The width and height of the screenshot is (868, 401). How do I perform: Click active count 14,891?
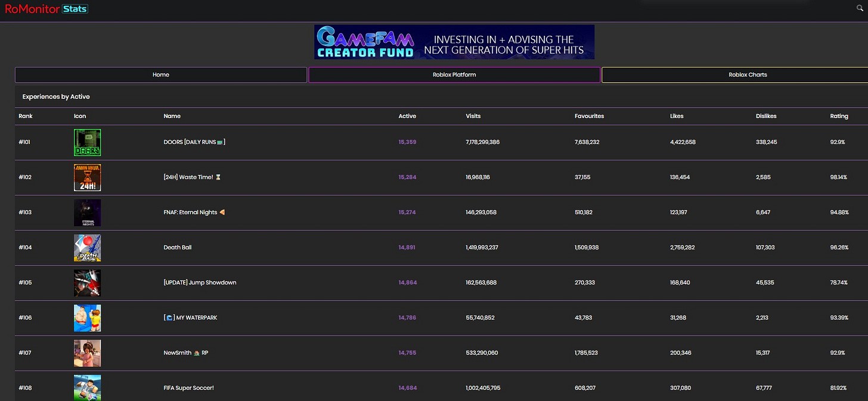[407, 247]
